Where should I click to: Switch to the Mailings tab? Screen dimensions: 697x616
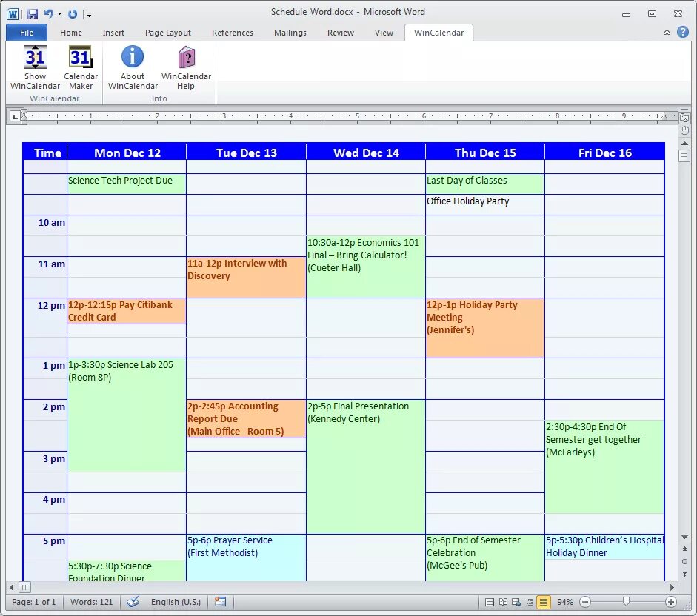[x=290, y=33]
